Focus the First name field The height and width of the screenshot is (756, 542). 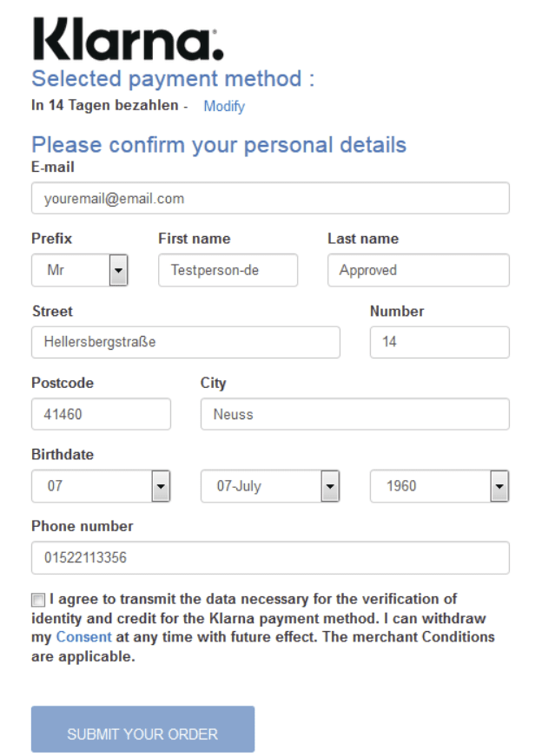(228, 270)
